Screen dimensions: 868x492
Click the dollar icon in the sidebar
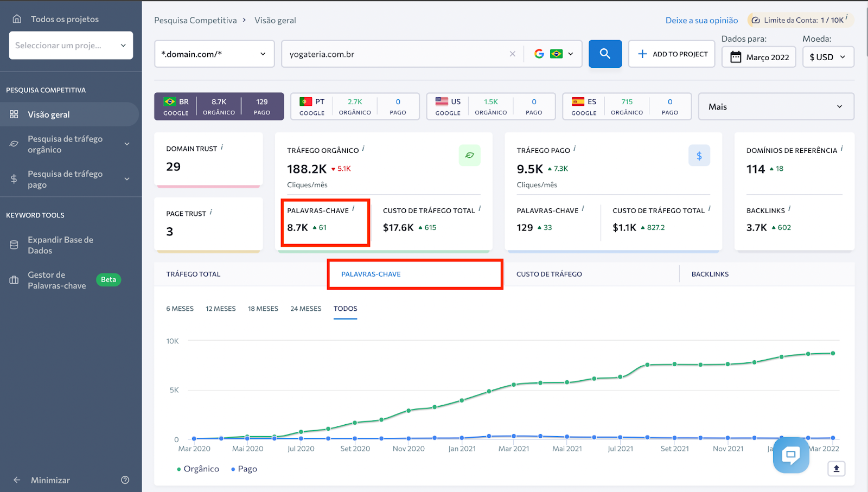(x=14, y=179)
